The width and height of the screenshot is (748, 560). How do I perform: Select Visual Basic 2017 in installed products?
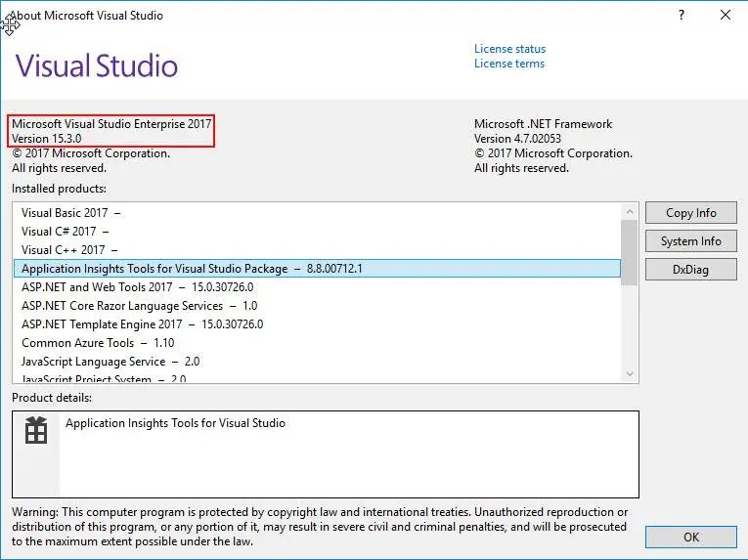click(317, 213)
